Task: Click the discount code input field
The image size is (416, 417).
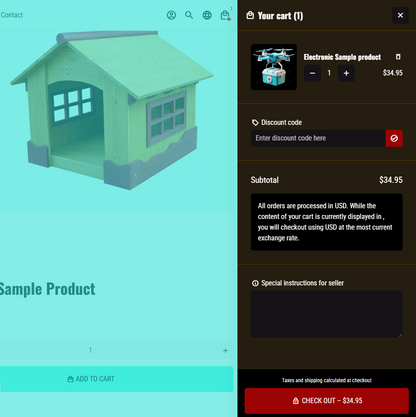Action: point(318,138)
